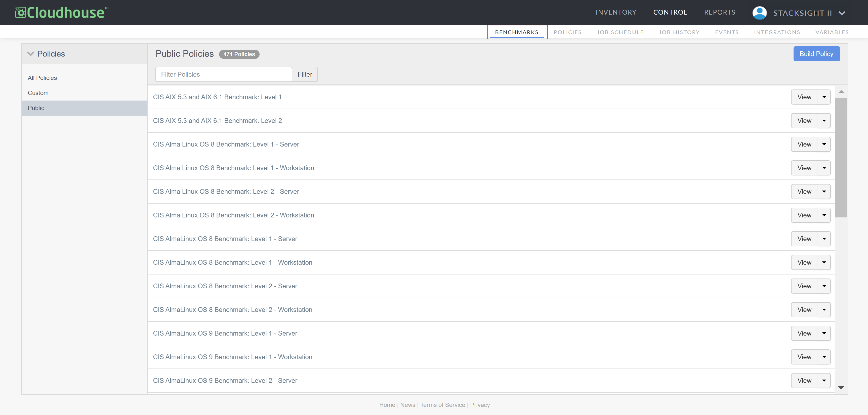Open dropdown for AlmaLinux OS 9 Level 1 - Server

click(824, 333)
